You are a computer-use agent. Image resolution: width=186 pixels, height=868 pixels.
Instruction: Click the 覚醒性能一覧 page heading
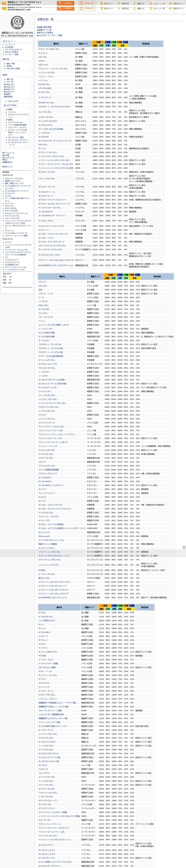(x=45, y=20)
